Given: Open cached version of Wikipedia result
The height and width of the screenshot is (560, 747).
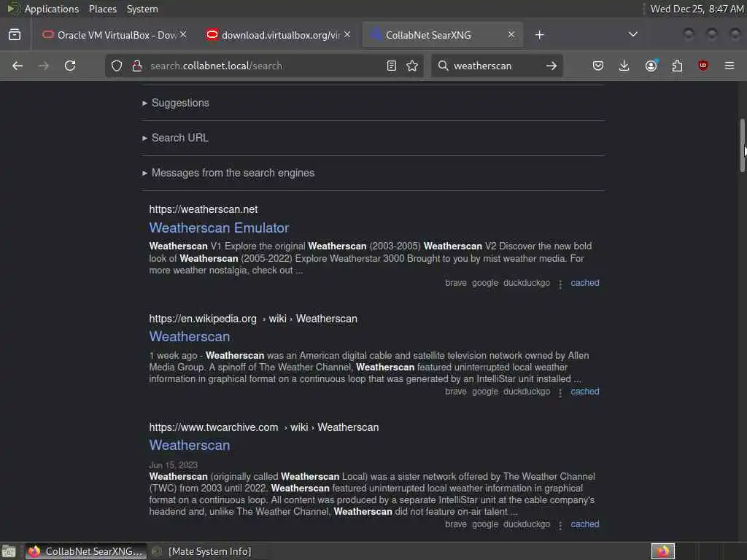Looking at the screenshot, I should pyautogui.click(x=584, y=392).
